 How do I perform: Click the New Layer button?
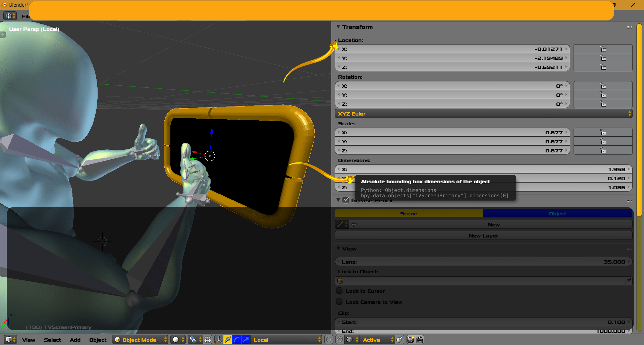(483, 235)
